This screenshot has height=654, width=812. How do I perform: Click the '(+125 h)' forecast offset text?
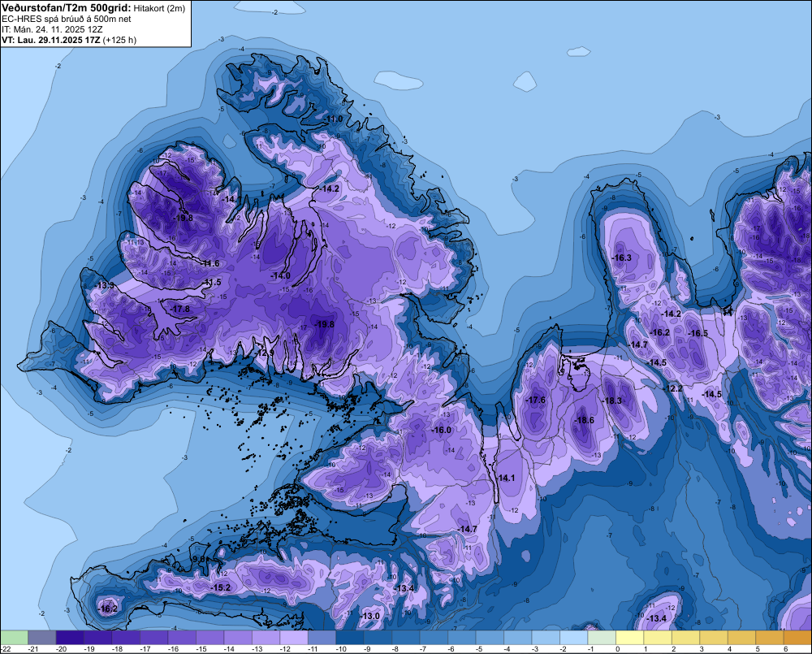(x=119, y=40)
